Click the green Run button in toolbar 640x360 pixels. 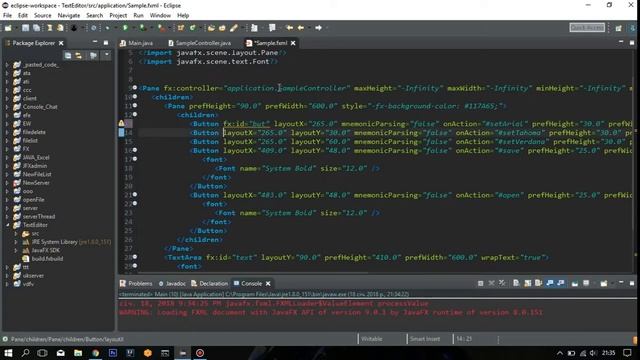click(x=125, y=28)
